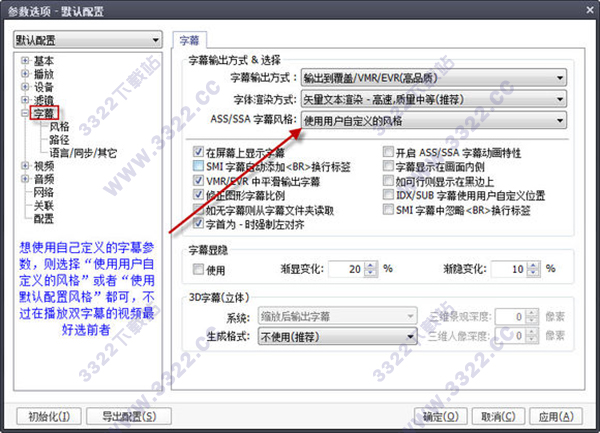Decrease 渐隐变化 with down arrow

(x=533, y=273)
